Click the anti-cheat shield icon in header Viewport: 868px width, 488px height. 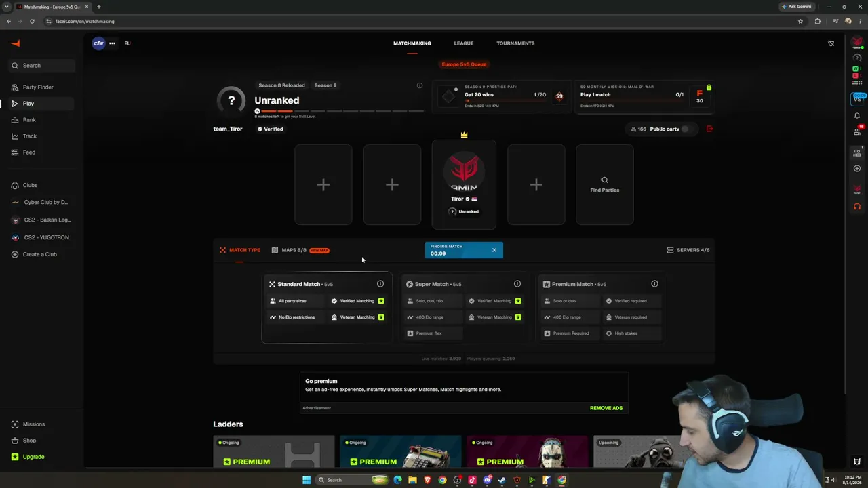click(x=831, y=43)
